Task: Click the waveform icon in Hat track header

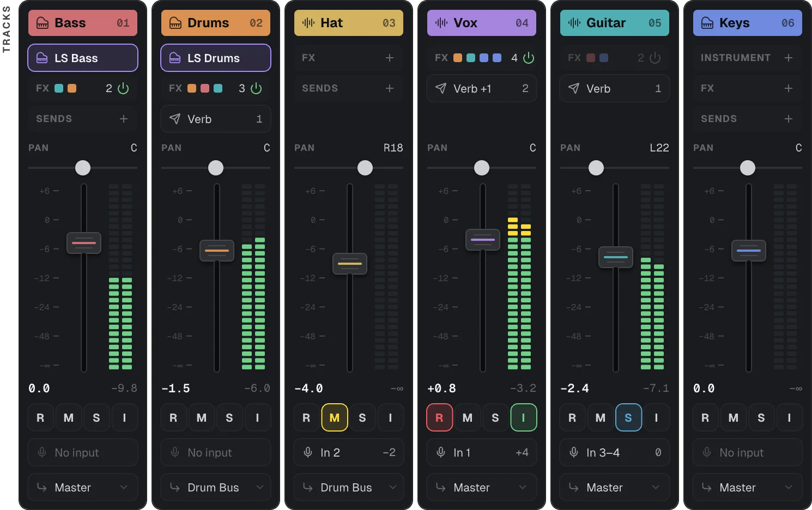Action: click(308, 23)
